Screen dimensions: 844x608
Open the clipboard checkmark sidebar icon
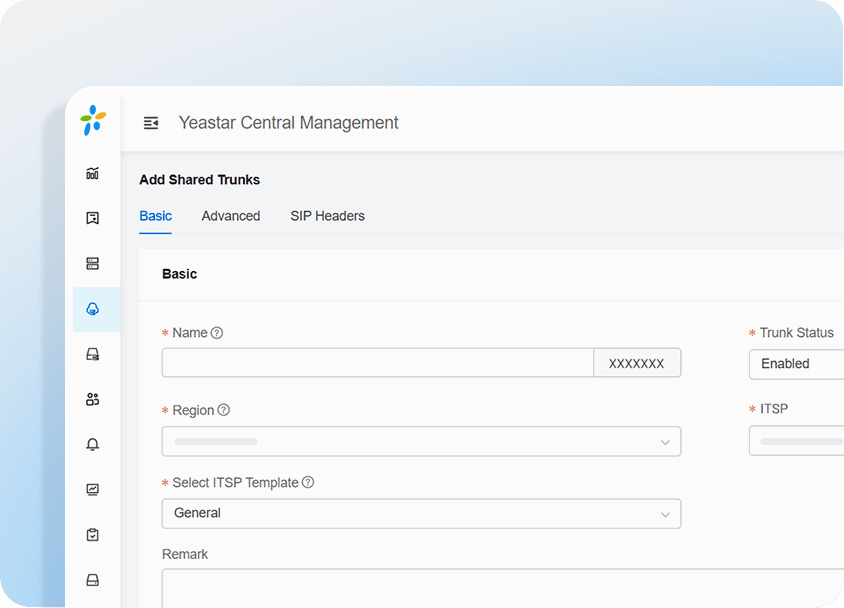pyautogui.click(x=93, y=535)
